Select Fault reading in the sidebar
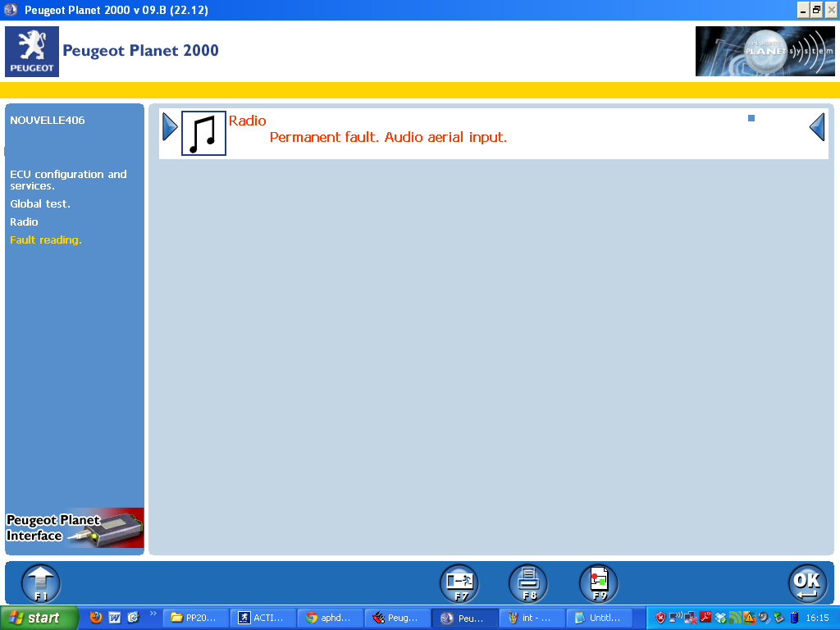 [x=46, y=240]
